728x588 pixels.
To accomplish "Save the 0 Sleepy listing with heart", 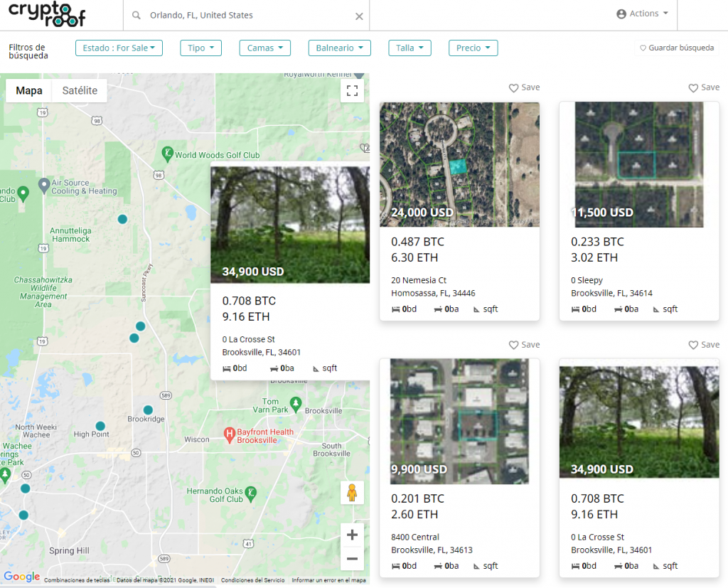I will pos(703,87).
